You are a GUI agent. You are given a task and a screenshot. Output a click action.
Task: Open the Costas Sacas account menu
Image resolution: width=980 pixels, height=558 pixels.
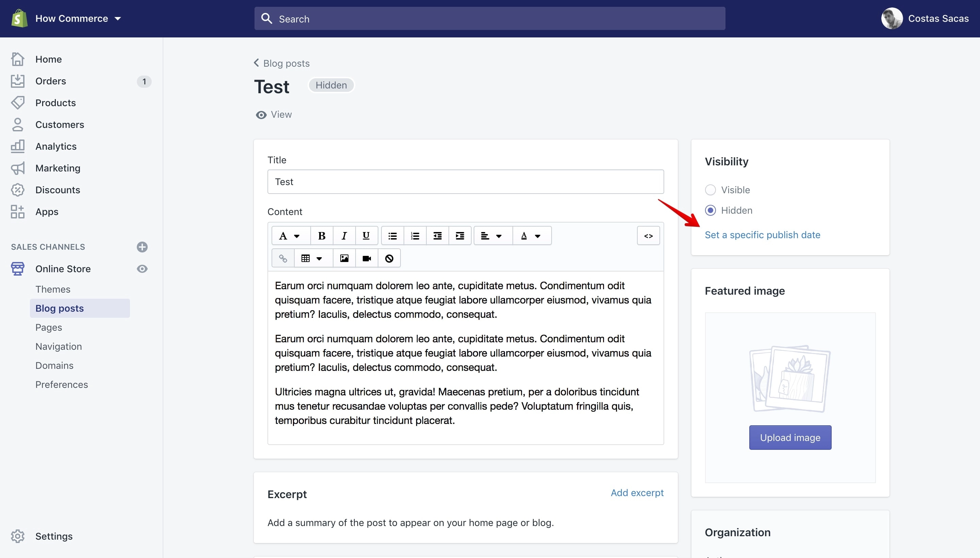[925, 18]
